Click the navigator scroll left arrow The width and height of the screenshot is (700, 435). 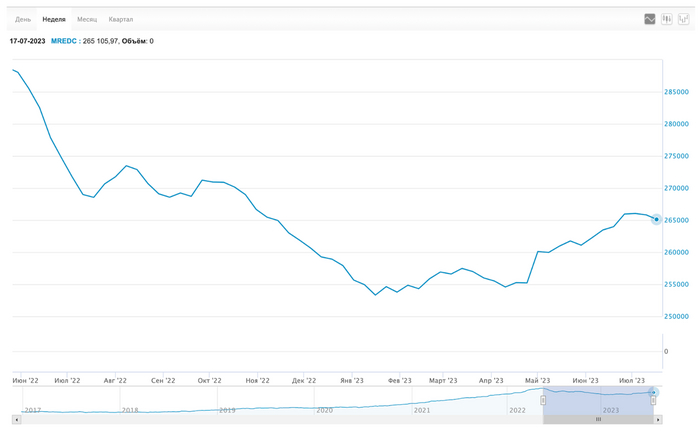16,419
